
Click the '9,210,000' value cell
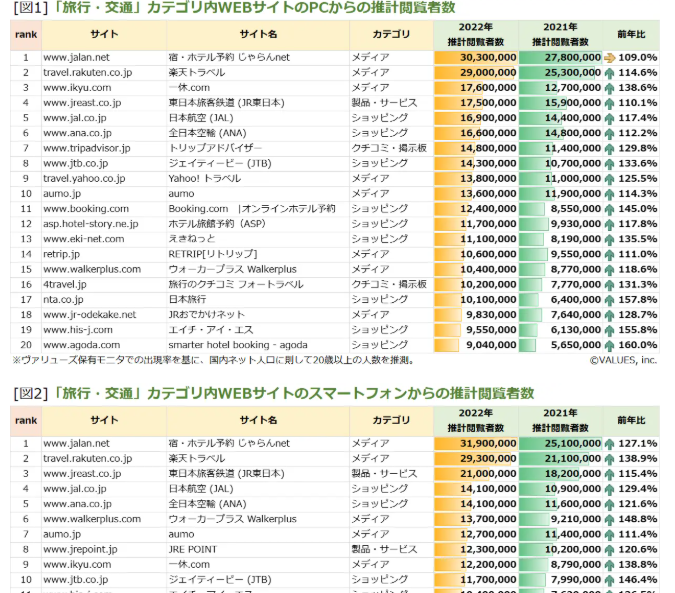pyautogui.click(x=560, y=519)
